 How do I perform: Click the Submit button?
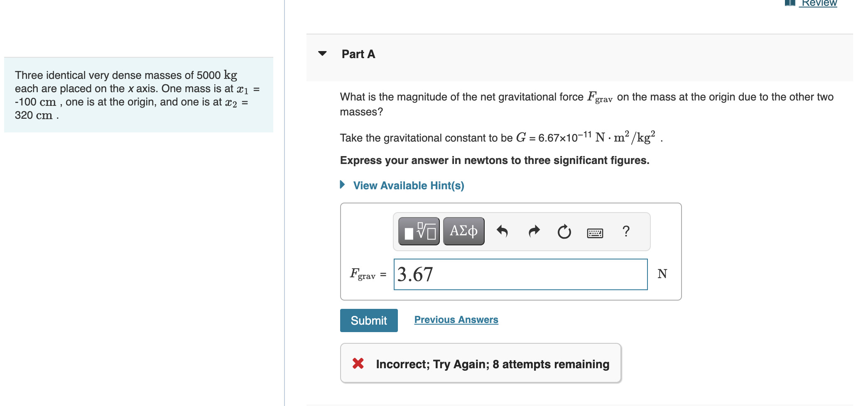click(368, 320)
